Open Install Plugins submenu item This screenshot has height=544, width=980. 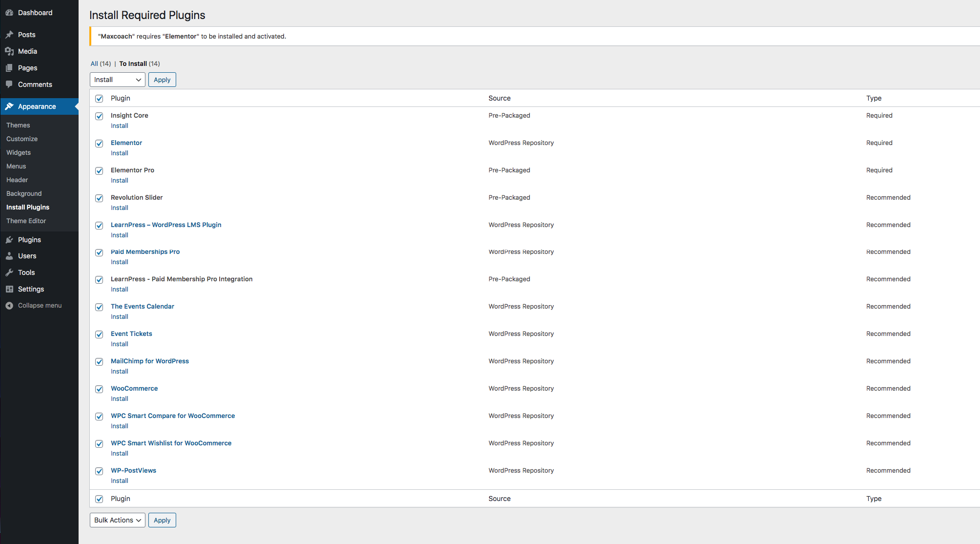28,207
